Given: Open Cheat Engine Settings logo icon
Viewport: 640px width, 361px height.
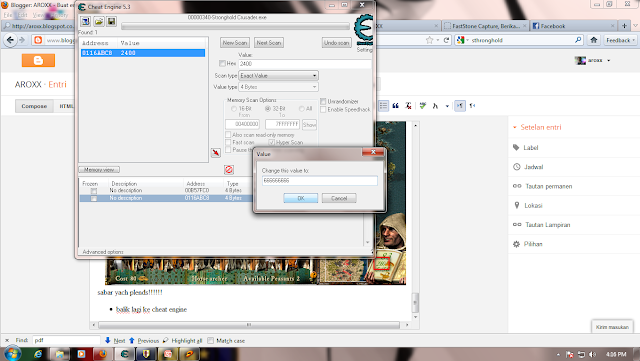Looking at the screenshot, I should coord(364,29).
